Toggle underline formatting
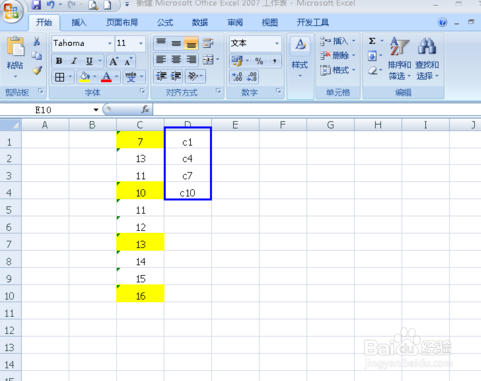The width and height of the screenshot is (481, 381). click(x=89, y=61)
